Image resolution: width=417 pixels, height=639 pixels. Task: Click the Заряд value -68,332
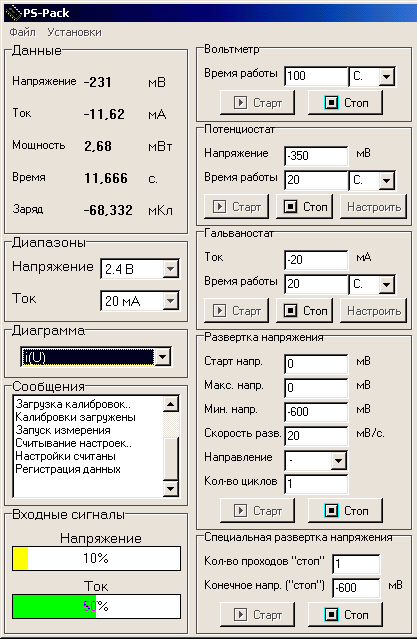[x=108, y=210]
